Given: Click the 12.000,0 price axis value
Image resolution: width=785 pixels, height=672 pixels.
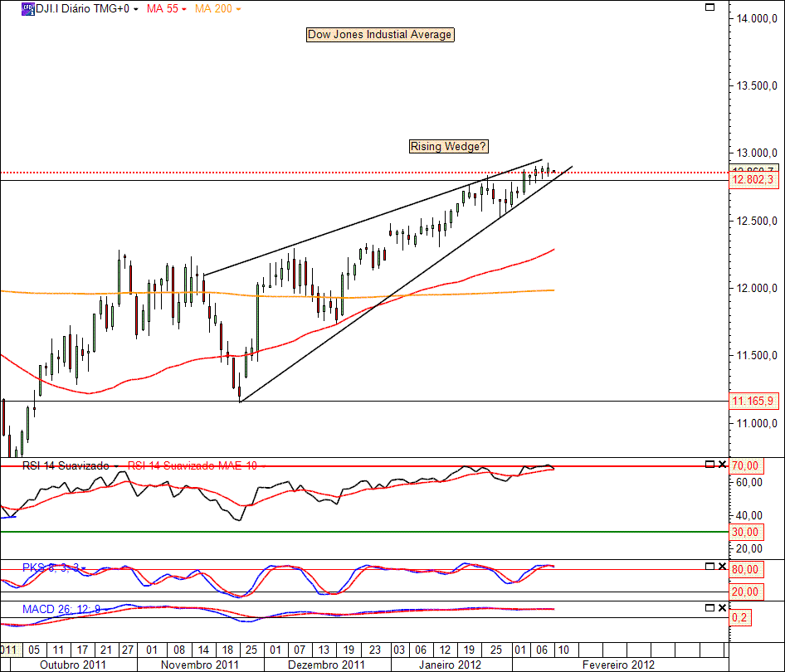Looking at the screenshot, I should click(x=757, y=288).
